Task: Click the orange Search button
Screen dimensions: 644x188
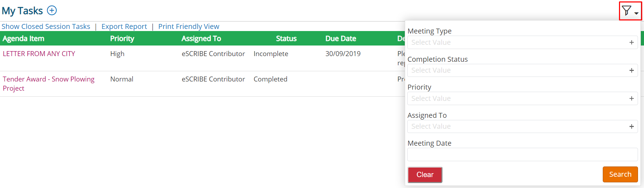Action: point(620,174)
